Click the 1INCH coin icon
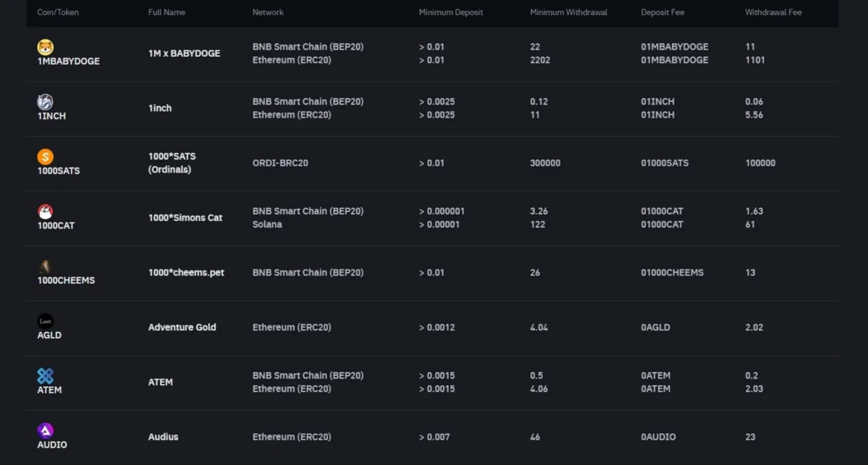Image resolution: width=868 pixels, height=465 pixels. coord(45,102)
